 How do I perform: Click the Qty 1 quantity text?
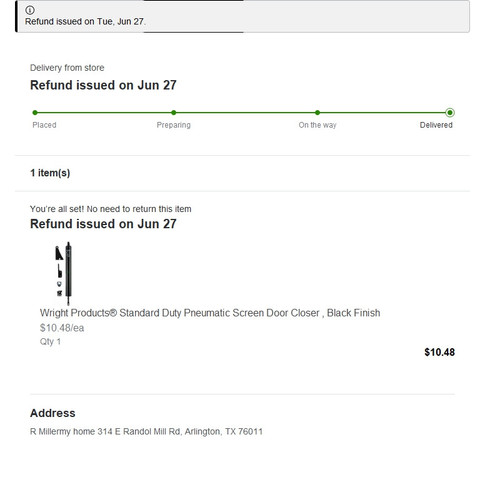coord(50,342)
